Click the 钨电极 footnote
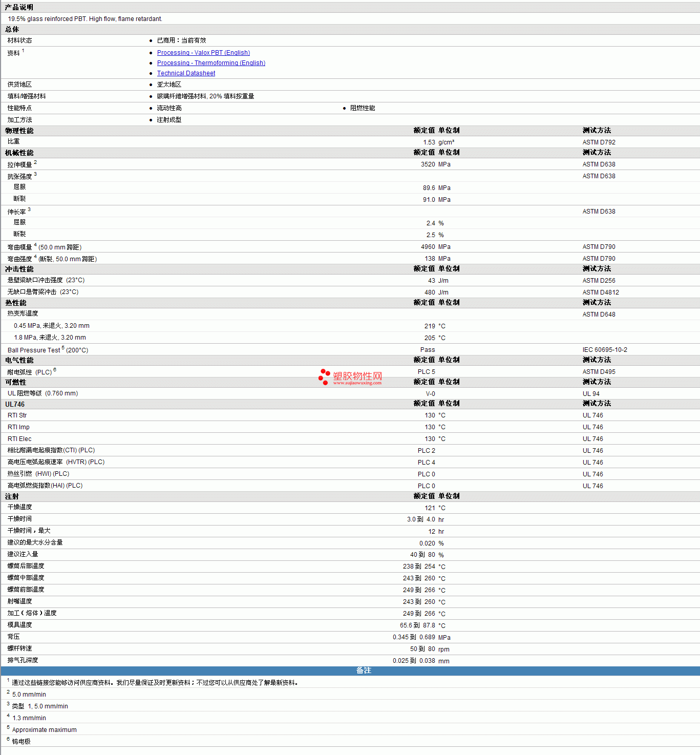Viewport: 700px width, 755px height. click(x=22, y=742)
